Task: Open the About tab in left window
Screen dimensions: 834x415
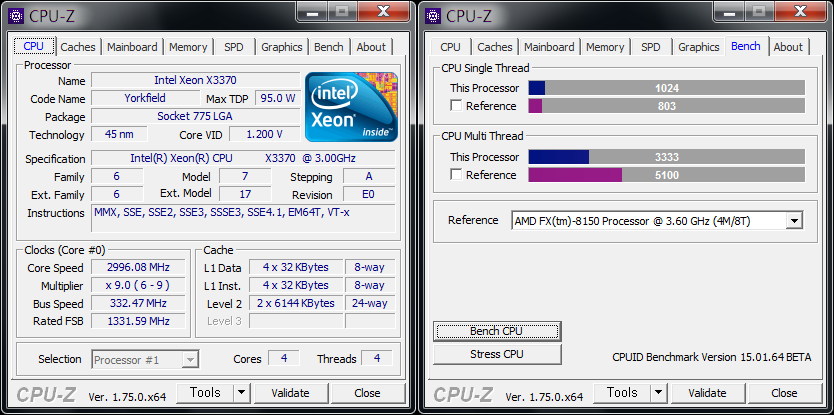Action: (x=371, y=47)
